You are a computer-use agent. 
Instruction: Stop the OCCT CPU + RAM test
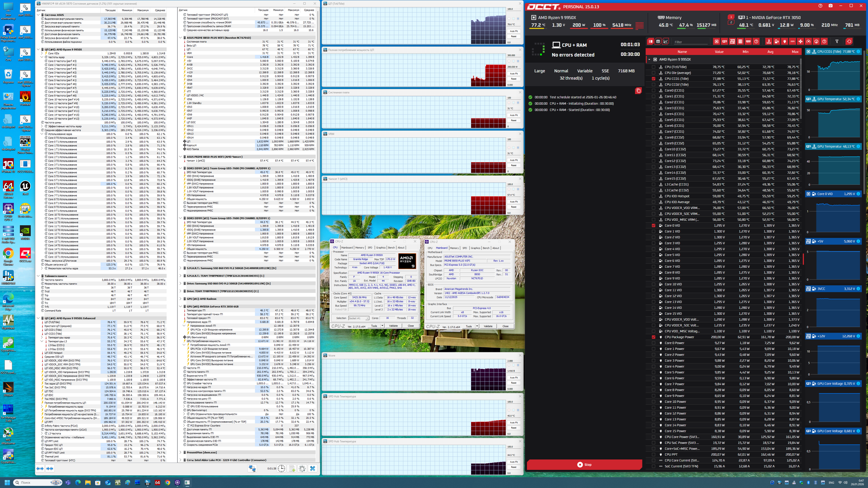click(x=584, y=464)
